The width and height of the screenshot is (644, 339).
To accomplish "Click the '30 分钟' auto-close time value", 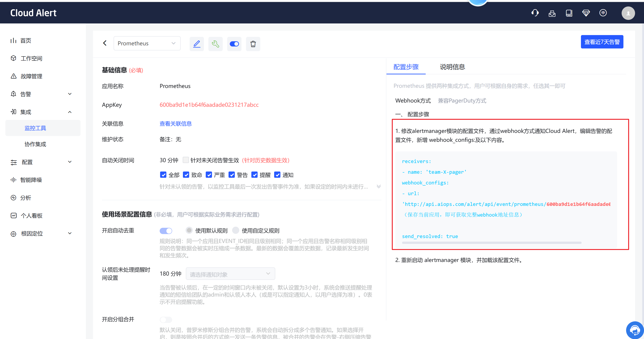I will point(169,160).
